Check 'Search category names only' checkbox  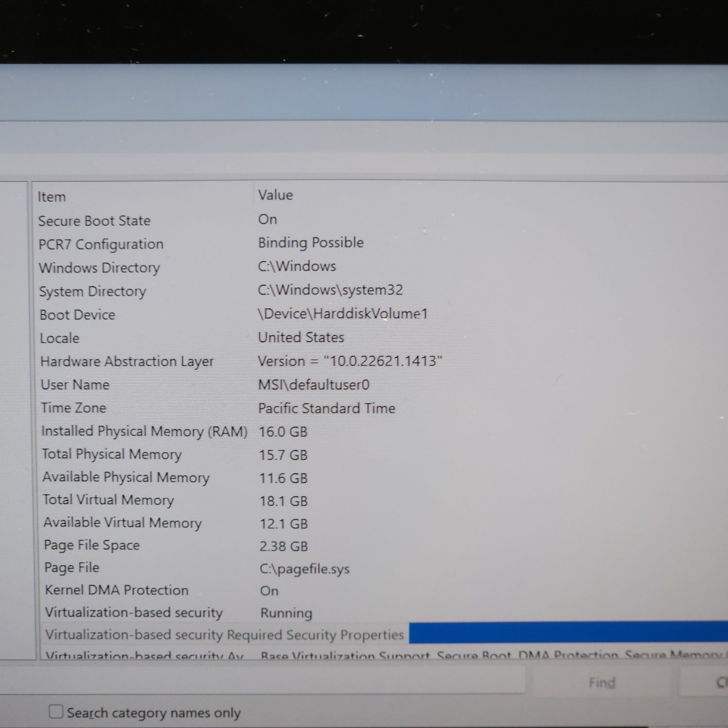56,711
